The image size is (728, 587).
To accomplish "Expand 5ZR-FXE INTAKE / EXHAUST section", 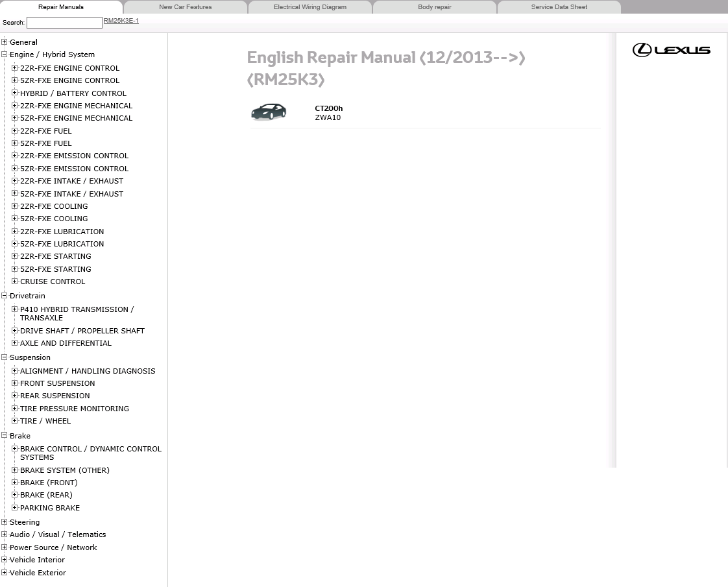I will tap(14, 193).
